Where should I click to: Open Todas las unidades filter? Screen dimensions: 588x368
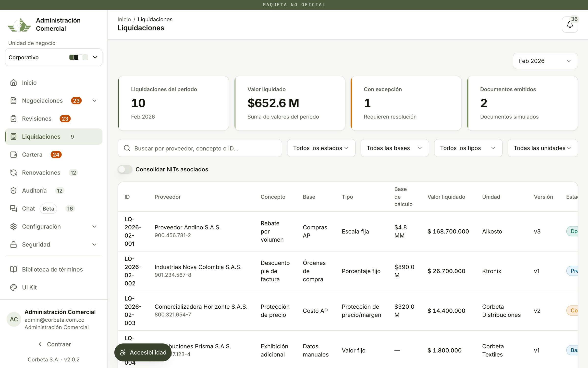point(543,148)
